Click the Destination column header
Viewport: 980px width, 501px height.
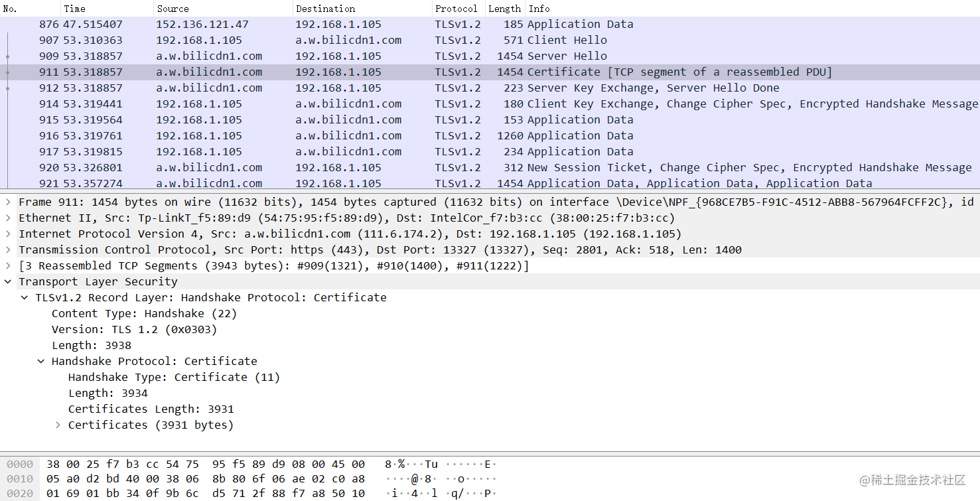362,9
